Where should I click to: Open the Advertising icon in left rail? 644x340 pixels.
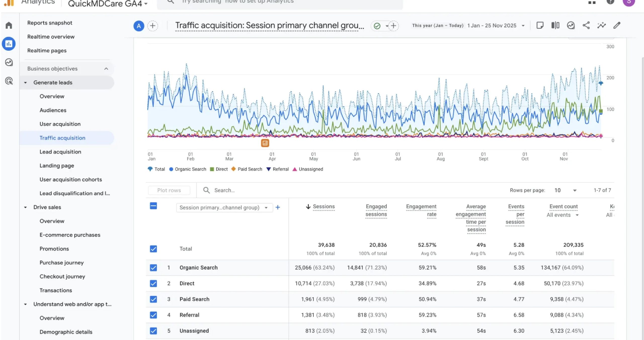[9, 81]
